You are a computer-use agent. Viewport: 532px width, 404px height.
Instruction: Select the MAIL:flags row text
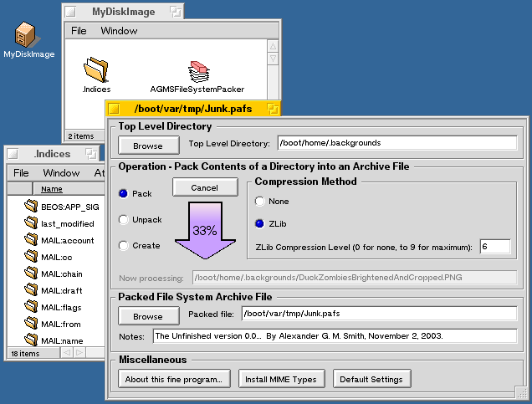click(61, 307)
